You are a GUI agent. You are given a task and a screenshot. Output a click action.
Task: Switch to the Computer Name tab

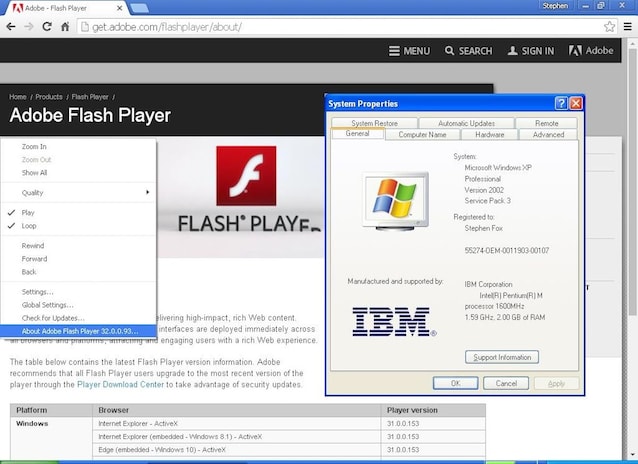(422, 134)
